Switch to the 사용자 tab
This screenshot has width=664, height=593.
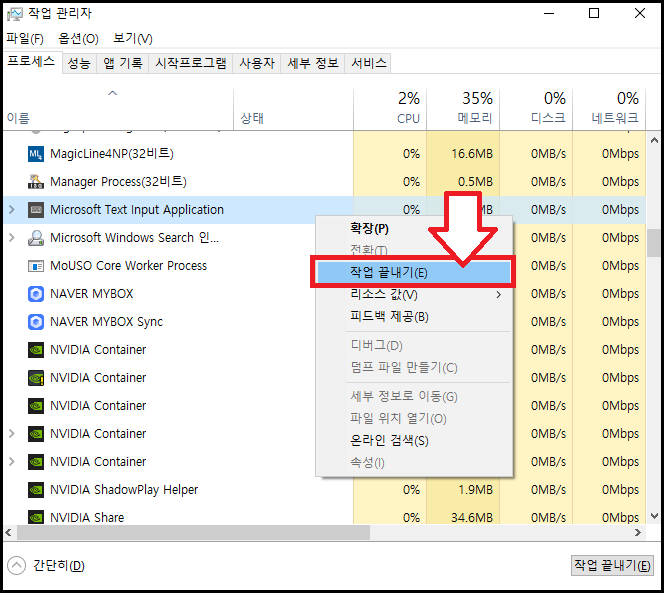pos(257,63)
